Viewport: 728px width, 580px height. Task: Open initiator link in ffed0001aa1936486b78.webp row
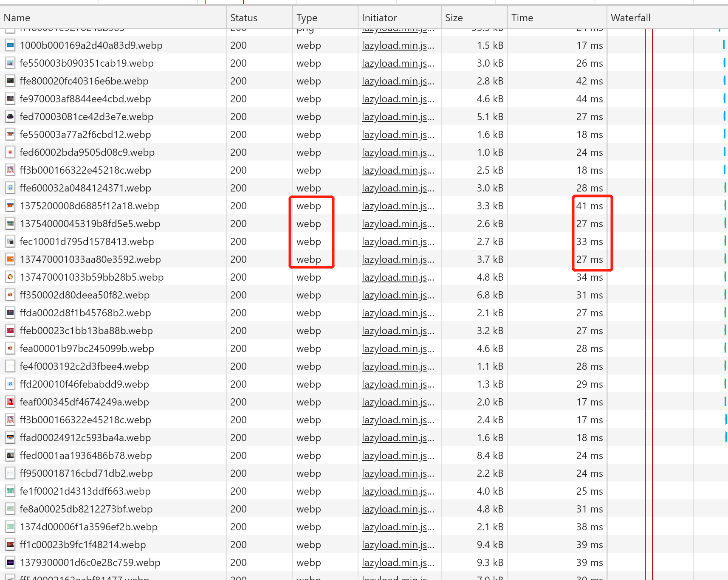(398, 456)
